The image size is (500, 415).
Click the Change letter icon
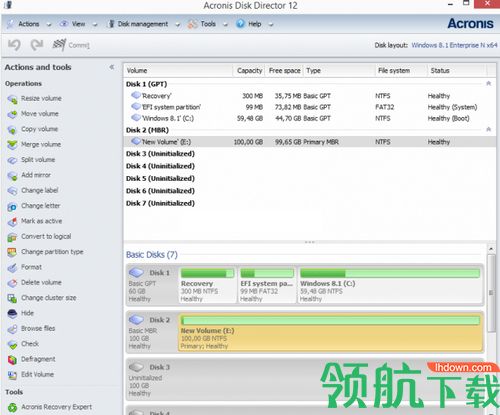[12, 207]
